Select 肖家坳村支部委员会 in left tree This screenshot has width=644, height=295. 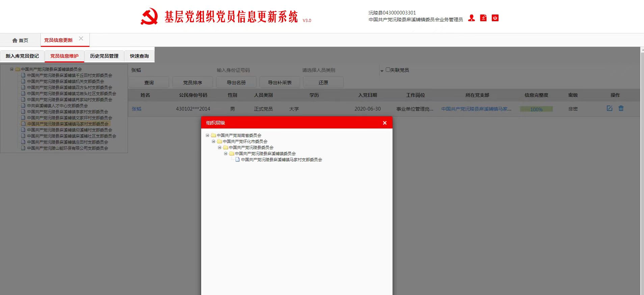[70, 100]
